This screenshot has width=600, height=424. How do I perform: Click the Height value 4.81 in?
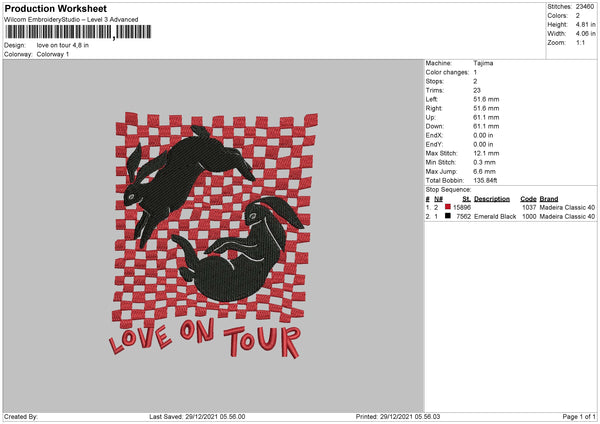click(x=585, y=24)
